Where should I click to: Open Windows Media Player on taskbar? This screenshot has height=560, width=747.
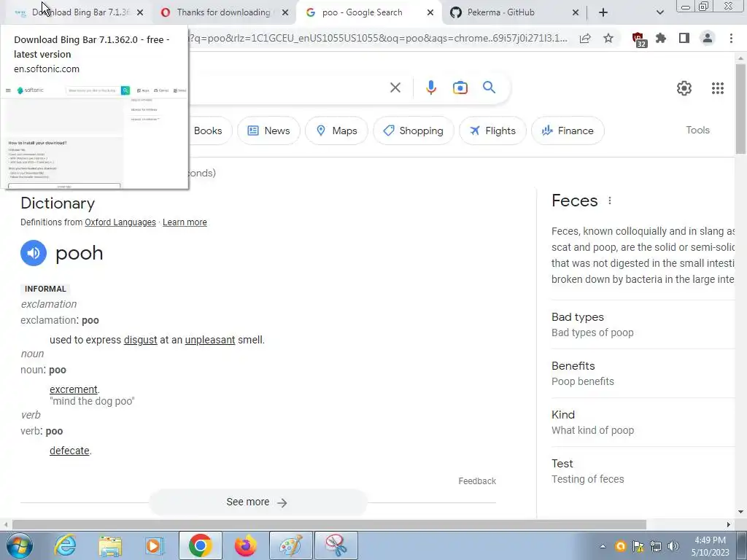point(155,545)
